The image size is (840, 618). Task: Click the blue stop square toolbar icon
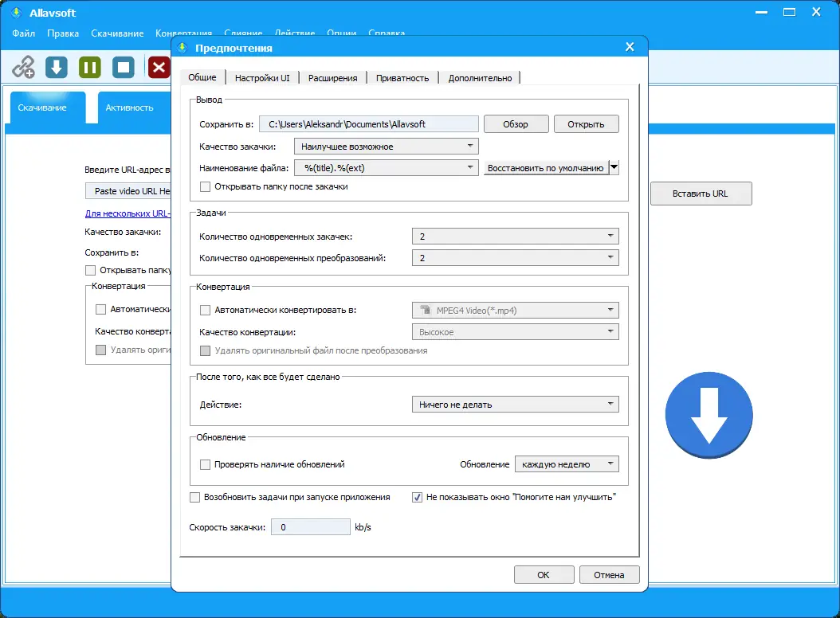tap(124, 68)
